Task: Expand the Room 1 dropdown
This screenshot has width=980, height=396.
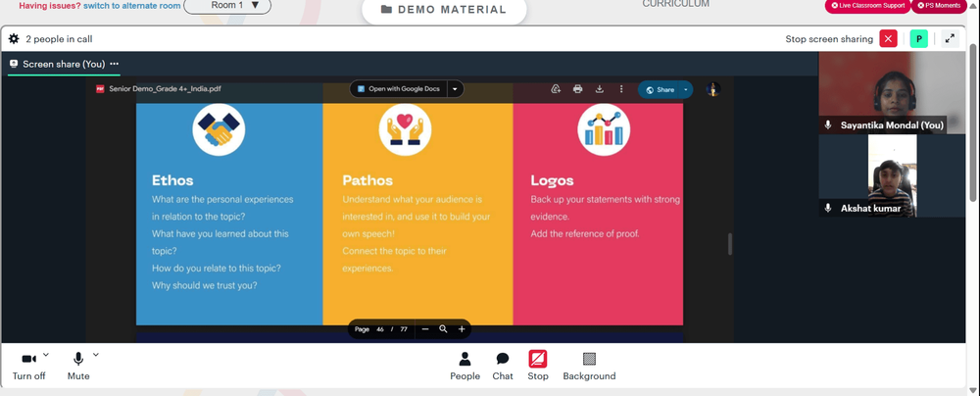Action: click(227, 6)
